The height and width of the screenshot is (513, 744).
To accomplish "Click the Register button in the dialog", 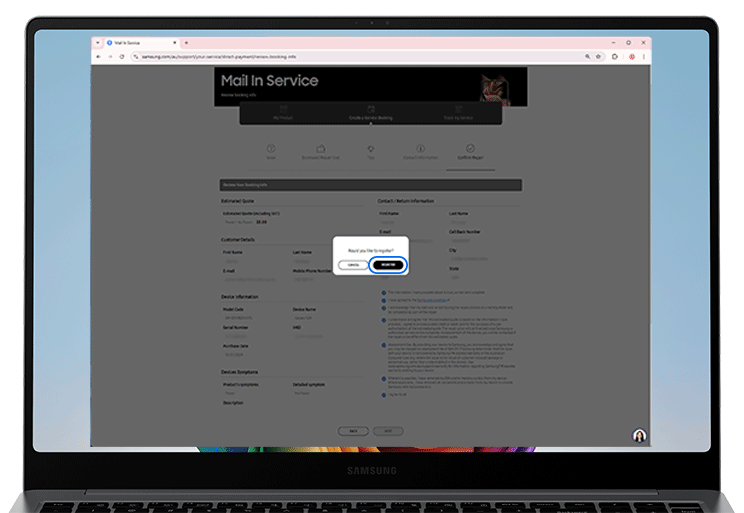I will click(388, 265).
